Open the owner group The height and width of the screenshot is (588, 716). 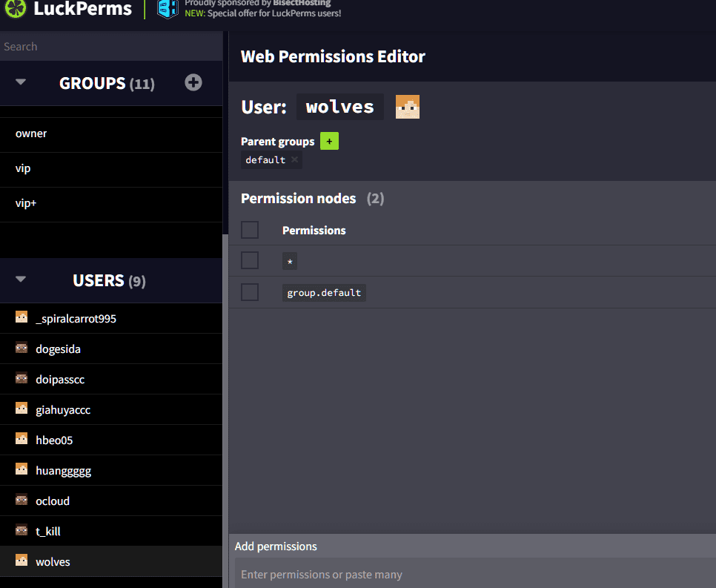31,133
